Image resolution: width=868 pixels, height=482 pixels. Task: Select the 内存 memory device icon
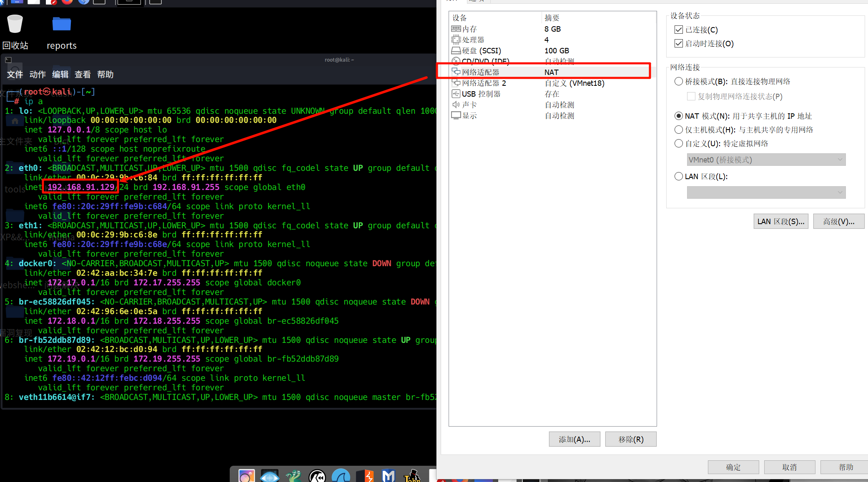pos(456,29)
